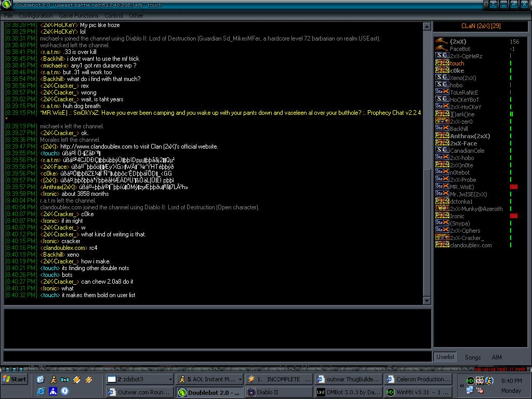Open the File menu

point(8,16)
